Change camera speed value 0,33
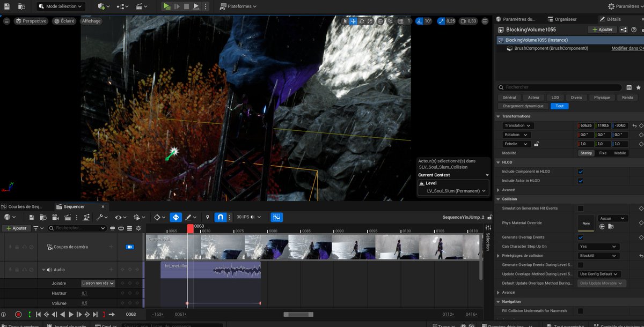 [470, 21]
